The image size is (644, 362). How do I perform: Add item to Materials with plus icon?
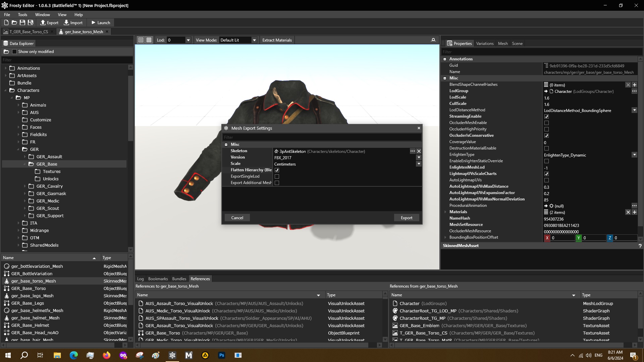coord(634,212)
